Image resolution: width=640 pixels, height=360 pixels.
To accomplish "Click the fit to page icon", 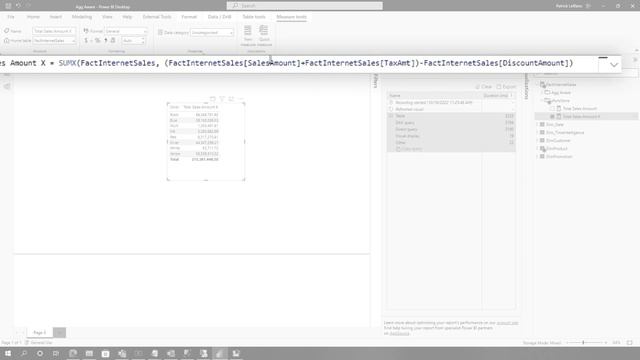I will (630, 343).
